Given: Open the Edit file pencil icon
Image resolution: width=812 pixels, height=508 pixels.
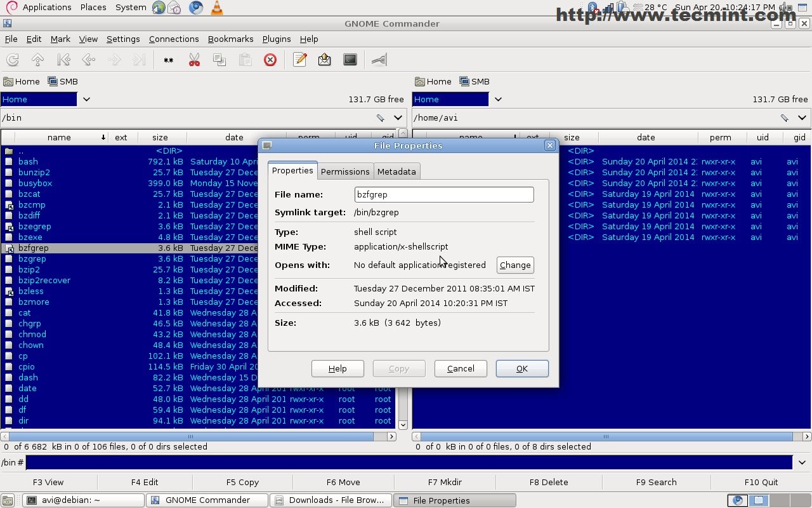Looking at the screenshot, I should tap(300, 60).
